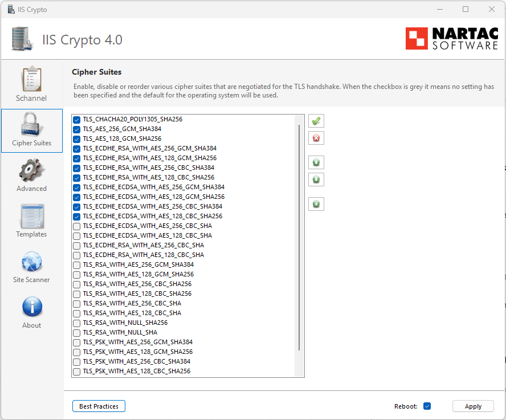
Task: Uncheck TLS_ECDHE_ECDSA_WITH_AES_128_CBC_SHA256
Action: pyautogui.click(x=76, y=217)
